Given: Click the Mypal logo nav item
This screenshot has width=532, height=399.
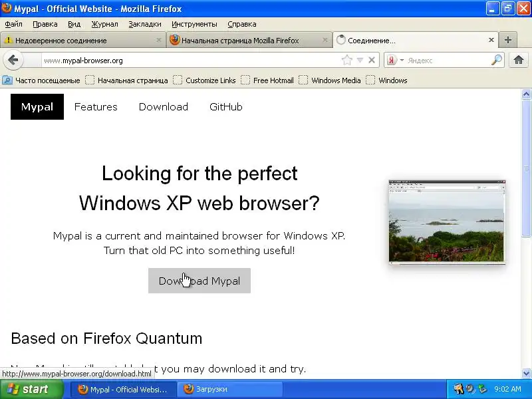Looking at the screenshot, I should click(37, 106).
